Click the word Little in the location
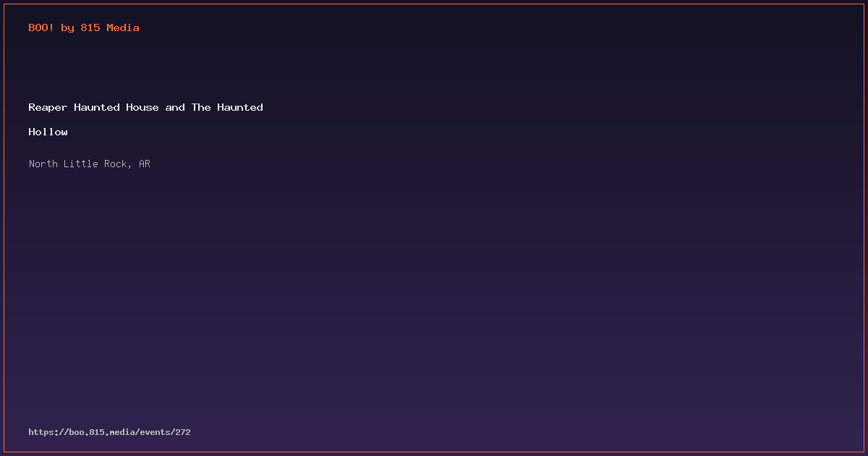Screen dimensions: 868x456 pyautogui.click(x=81, y=164)
